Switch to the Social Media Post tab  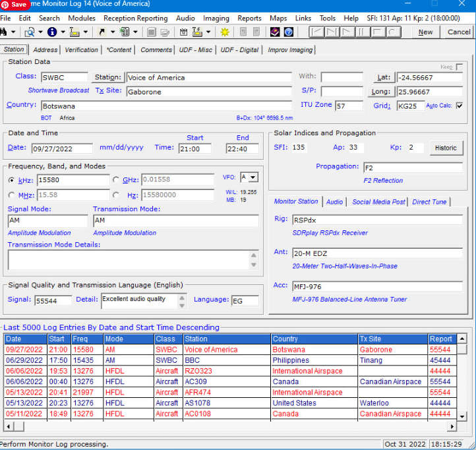(x=378, y=202)
